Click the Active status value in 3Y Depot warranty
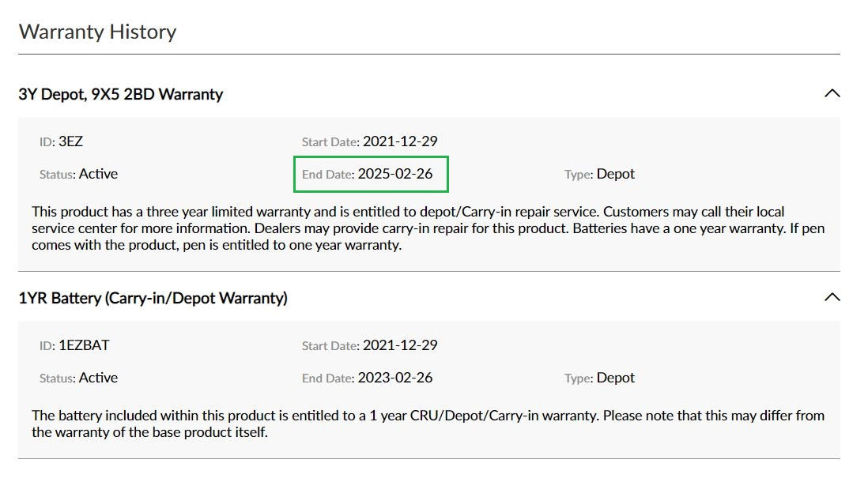 pyautogui.click(x=98, y=174)
